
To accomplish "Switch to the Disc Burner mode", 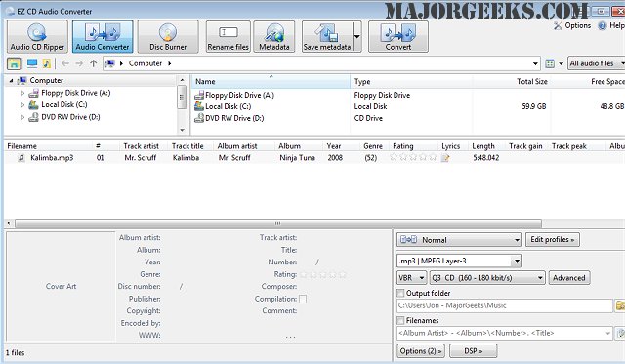I will pos(168,37).
